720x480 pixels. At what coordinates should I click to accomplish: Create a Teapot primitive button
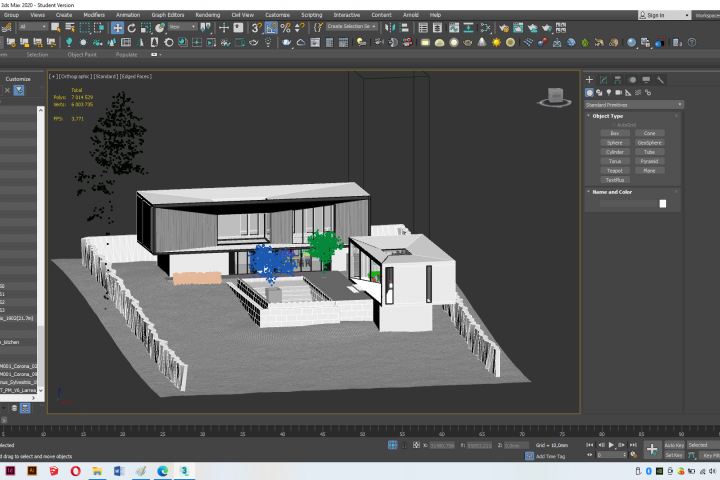pyautogui.click(x=614, y=170)
